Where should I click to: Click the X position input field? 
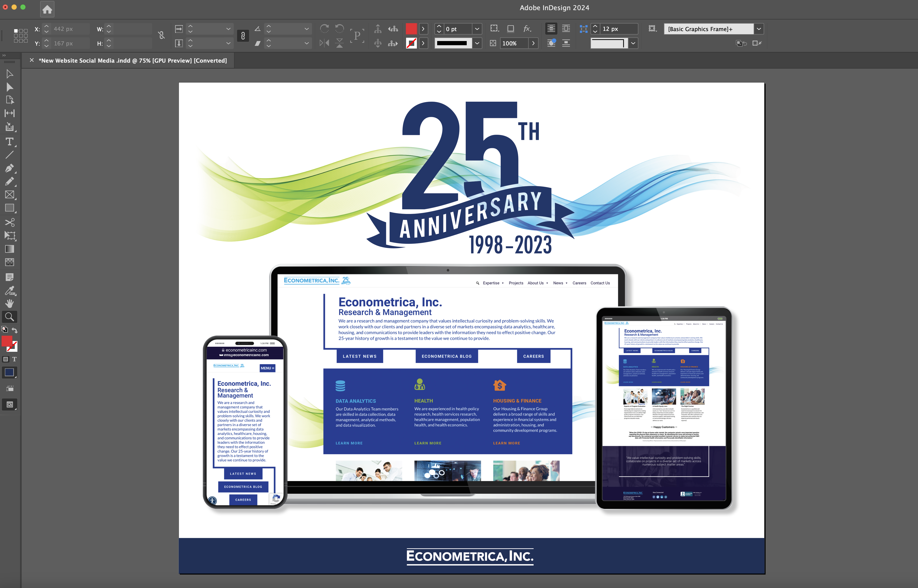71,29
